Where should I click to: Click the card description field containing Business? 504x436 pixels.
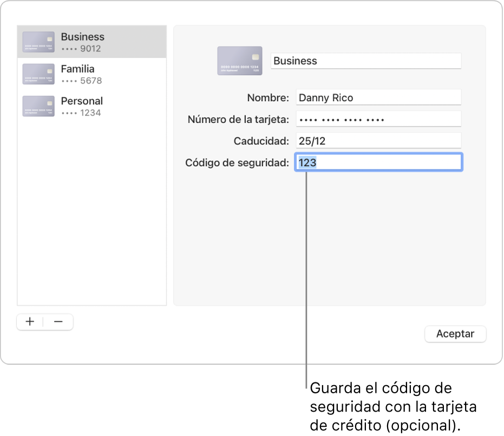tap(366, 61)
